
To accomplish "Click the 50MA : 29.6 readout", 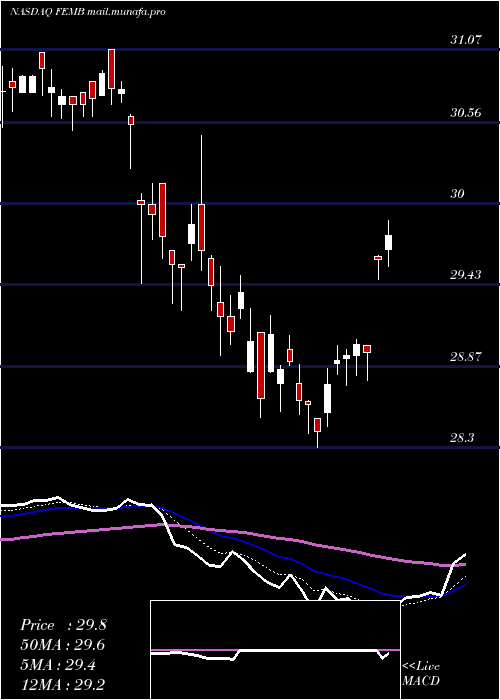I will point(63,645).
